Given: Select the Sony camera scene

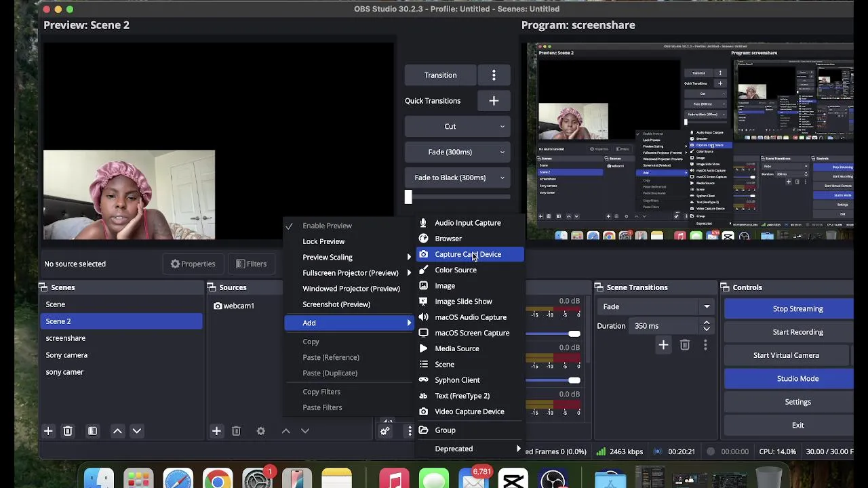Looking at the screenshot, I should (x=121, y=355).
